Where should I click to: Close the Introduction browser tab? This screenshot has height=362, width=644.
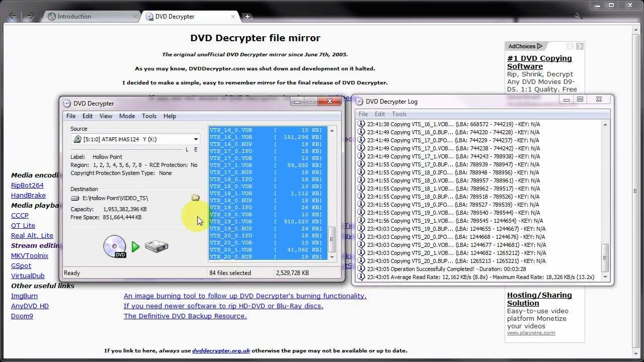pyautogui.click(x=135, y=16)
